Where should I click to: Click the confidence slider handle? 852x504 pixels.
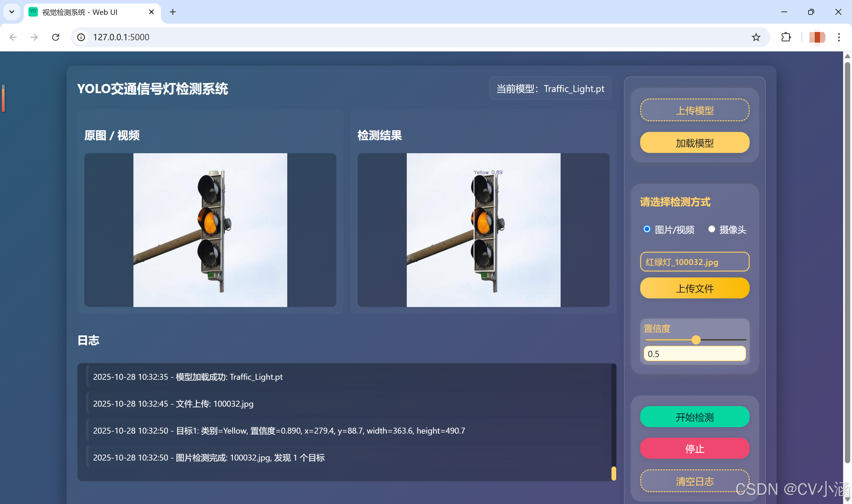[x=696, y=340]
